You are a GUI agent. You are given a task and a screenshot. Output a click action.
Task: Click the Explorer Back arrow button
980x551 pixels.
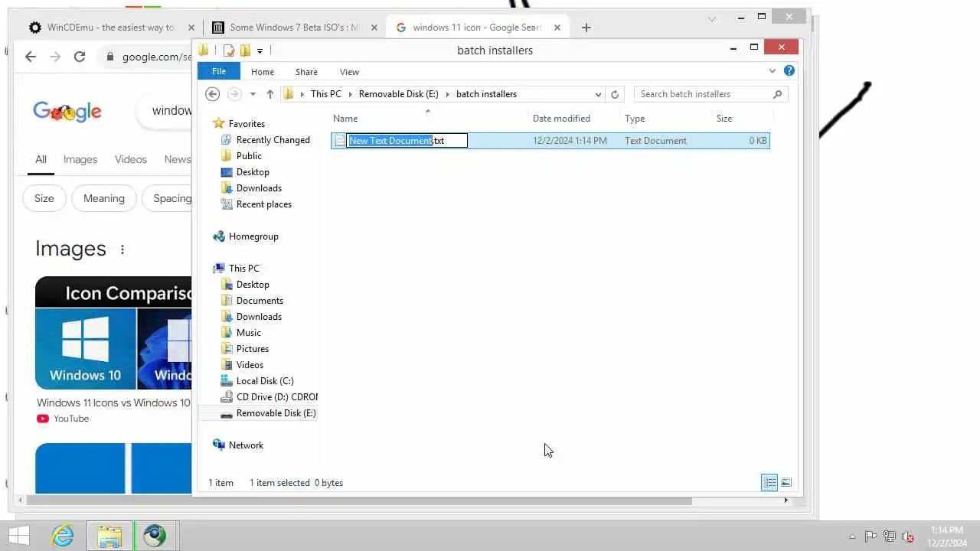(213, 94)
